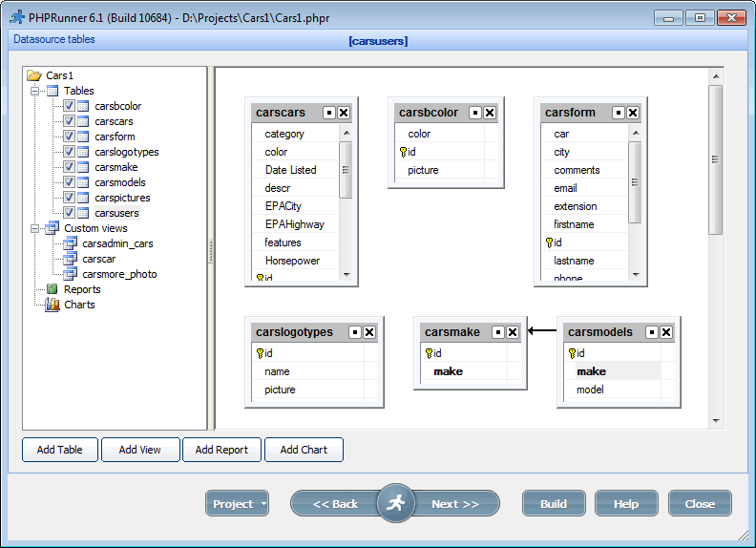Minimize the carsmake table box
The width and height of the screenshot is (756, 548).
[498, 332]
